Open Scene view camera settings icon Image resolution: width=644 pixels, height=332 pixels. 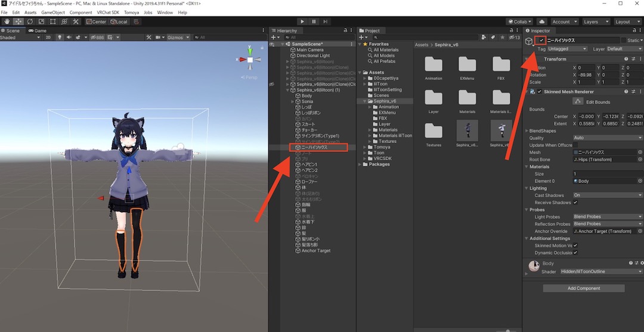[x=159, y=38]
